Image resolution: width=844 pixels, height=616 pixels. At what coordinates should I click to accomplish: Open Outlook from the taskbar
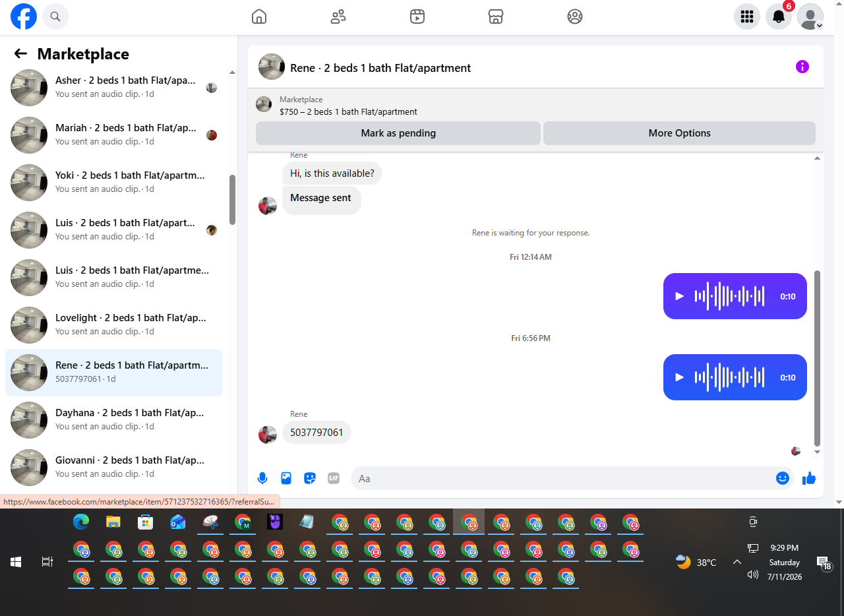178,522
